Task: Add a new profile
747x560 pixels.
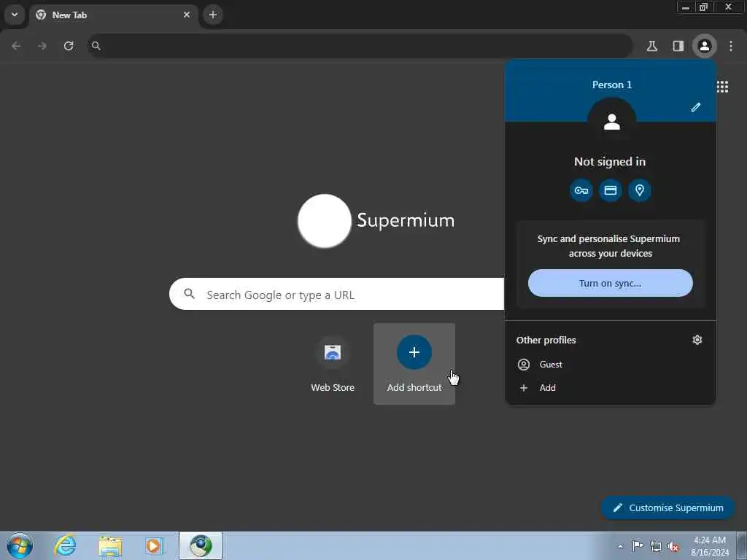Action: (611, 388)
